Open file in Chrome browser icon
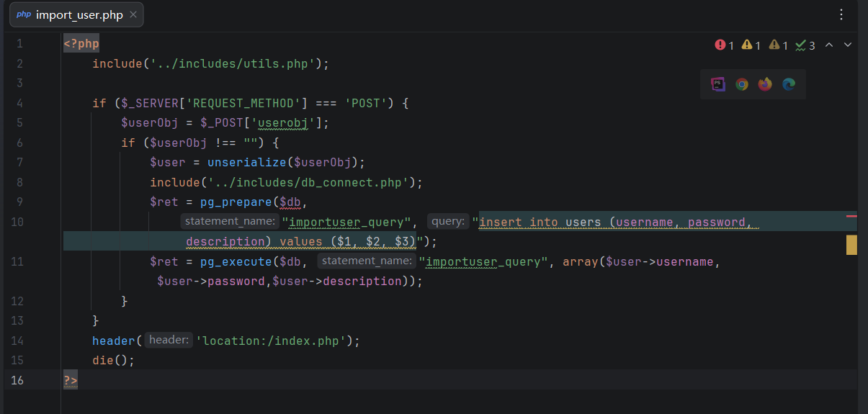Image resolution: width=868 pixels, height=414 pixels. 741,84
